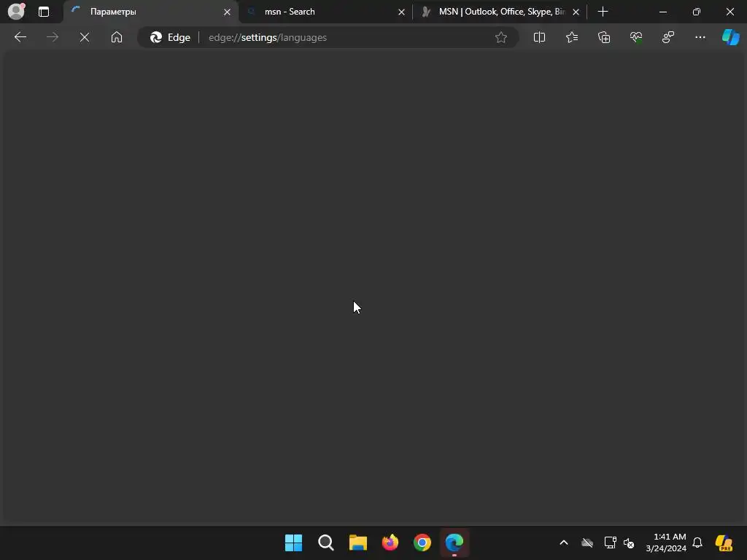Click the Edge site identity badge
This screenshot has width=747, height=560.
(171, 37)
